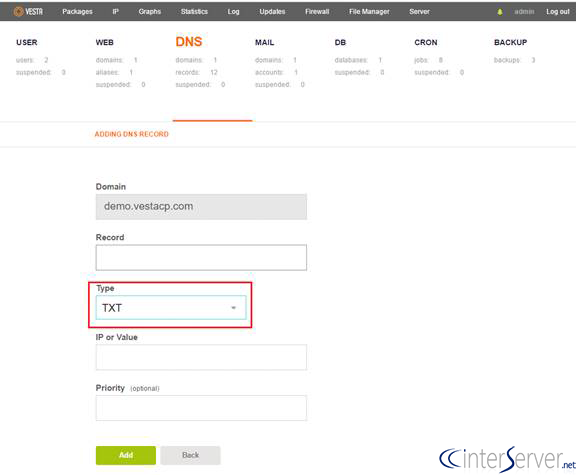The width and height of the screenshot is (576, 475).
Task: Open the Graphs page
Action: click(x=150, y=11)
